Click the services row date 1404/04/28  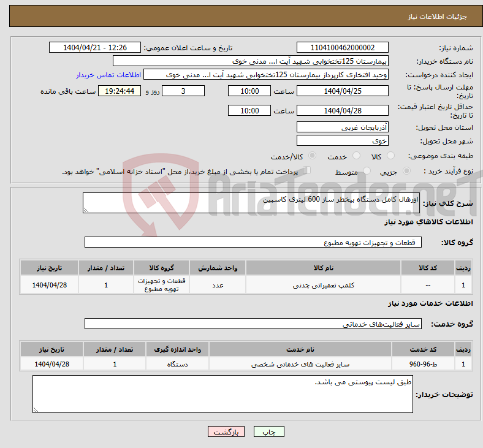51,364
